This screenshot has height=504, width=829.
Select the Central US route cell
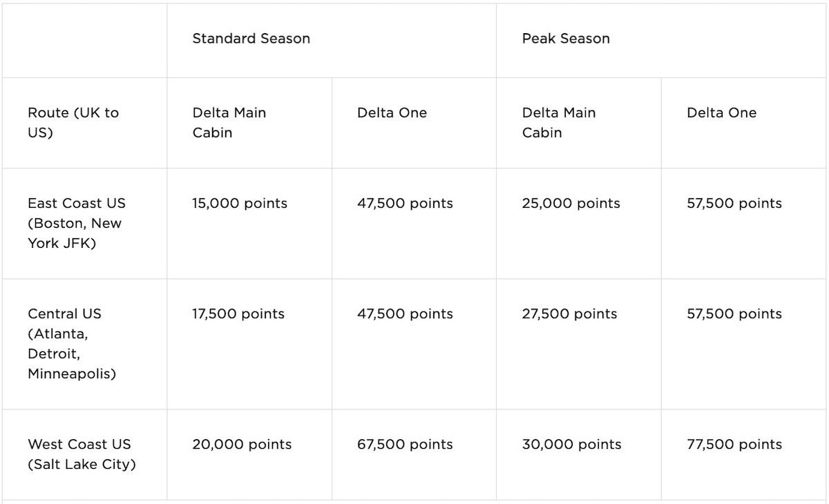(72, 344)
